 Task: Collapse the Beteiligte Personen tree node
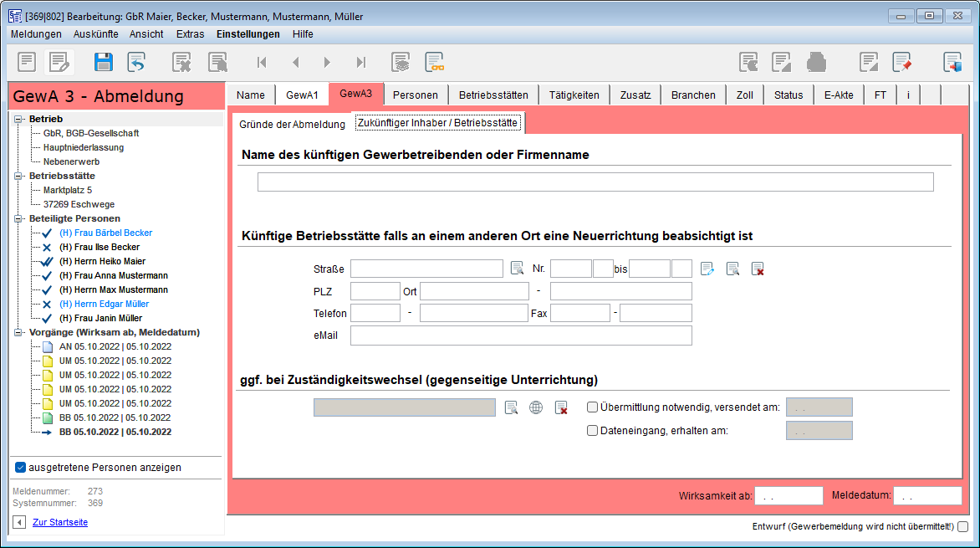(x=18, y=218)
